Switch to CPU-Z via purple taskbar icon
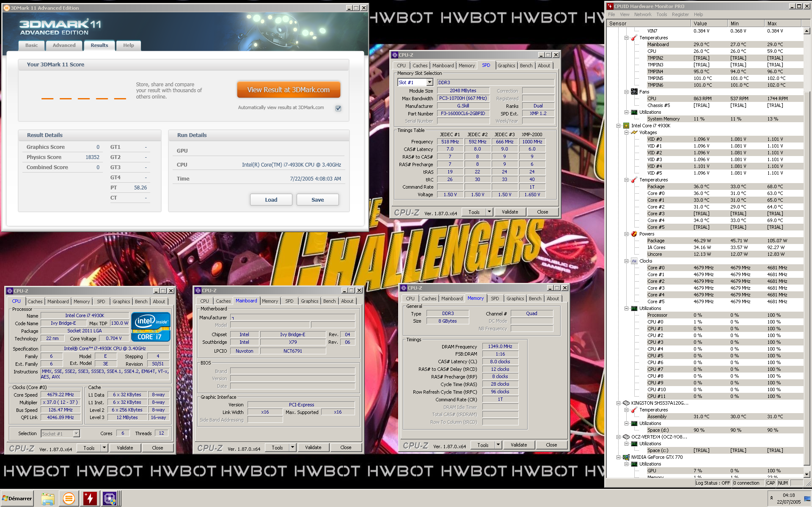 [x=110, y=499]
